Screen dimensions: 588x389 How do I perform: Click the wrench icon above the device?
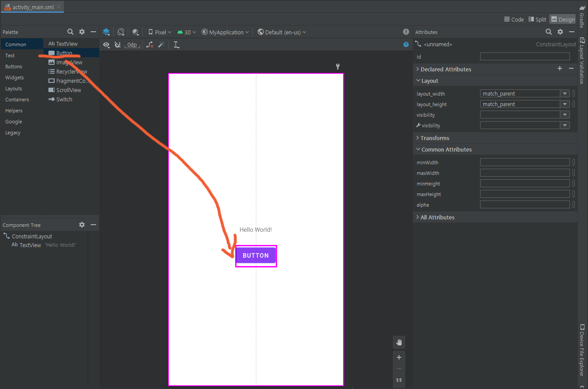[338, 67]
